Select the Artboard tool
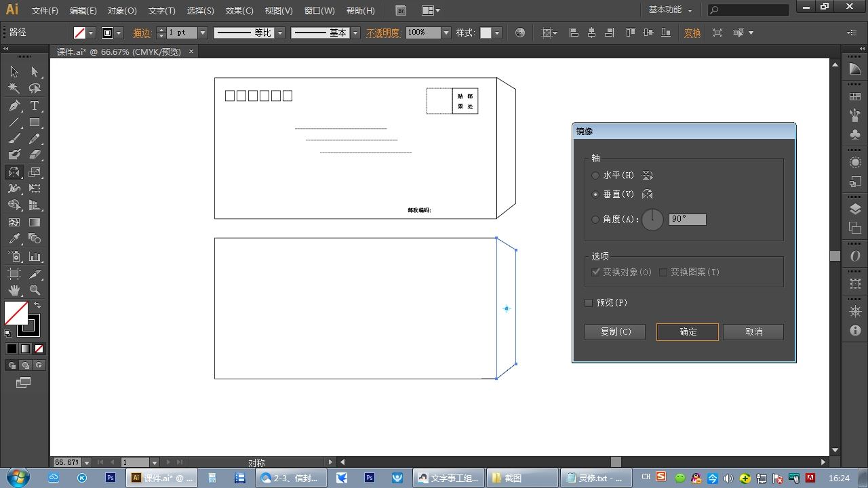This screenshot has width=868, height=488. [14, 274]
